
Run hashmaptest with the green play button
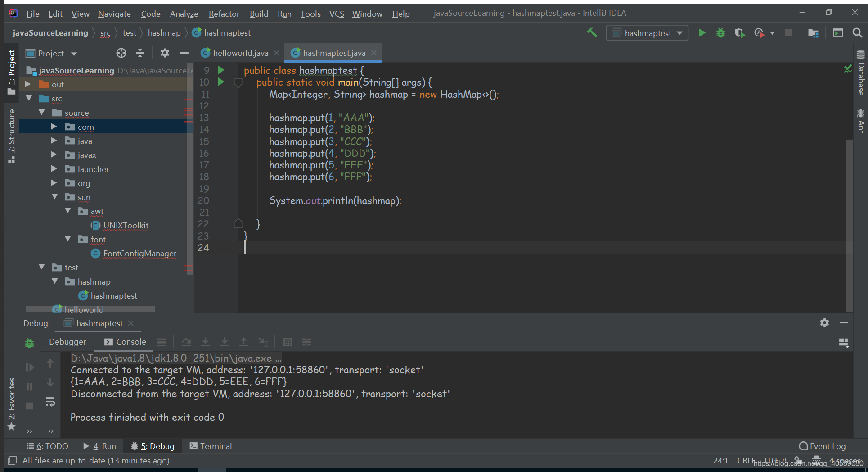(702, 33)
